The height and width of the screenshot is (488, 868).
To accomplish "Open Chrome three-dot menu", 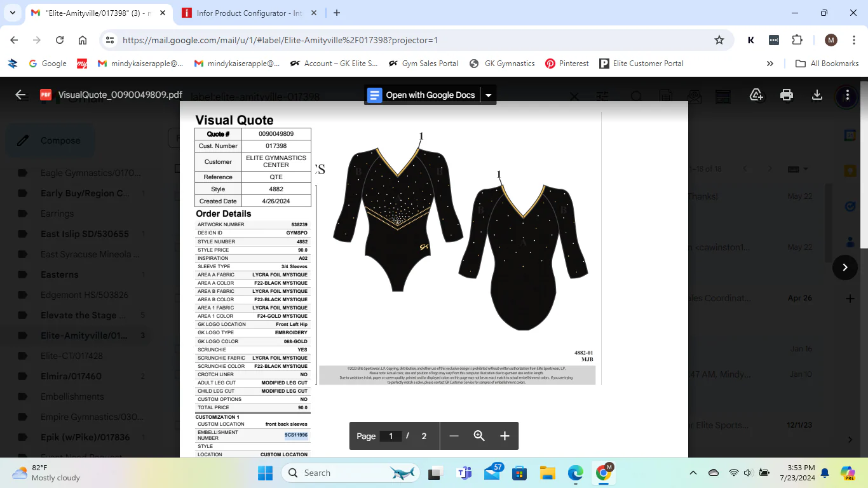I will point(854,40).
